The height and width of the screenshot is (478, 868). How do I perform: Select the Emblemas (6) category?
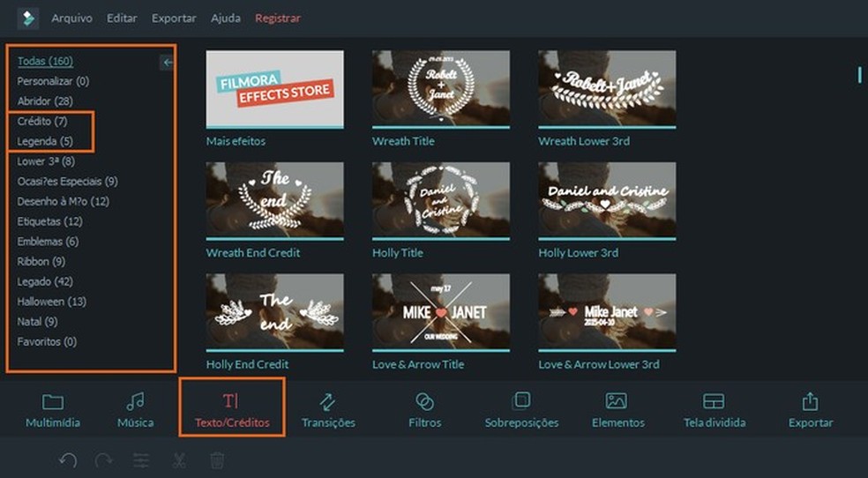[x=49, y=242]
